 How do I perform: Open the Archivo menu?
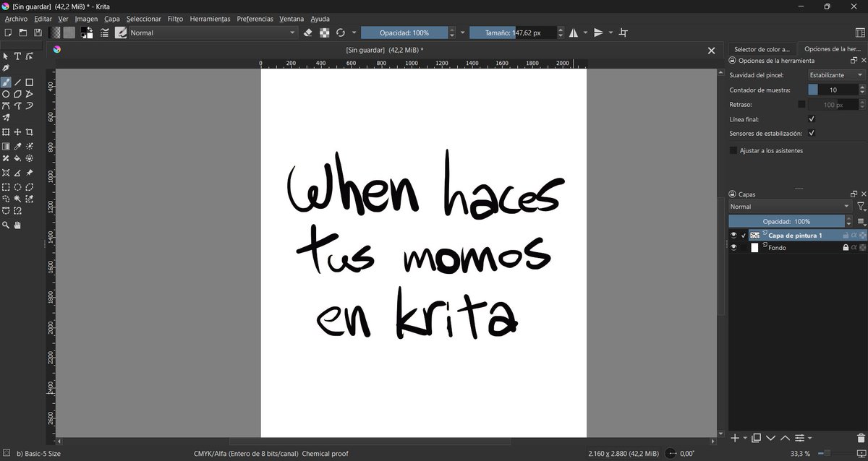[x=16, y=19]
